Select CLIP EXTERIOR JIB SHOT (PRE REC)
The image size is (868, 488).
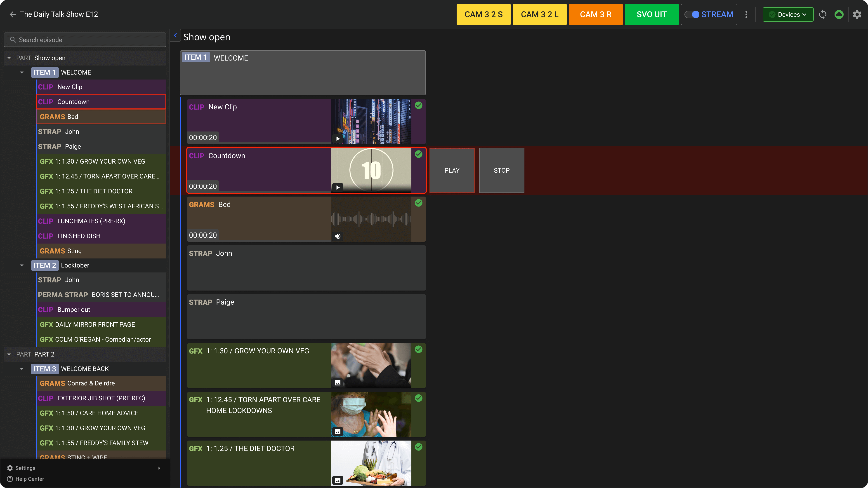tap(101, 398)
